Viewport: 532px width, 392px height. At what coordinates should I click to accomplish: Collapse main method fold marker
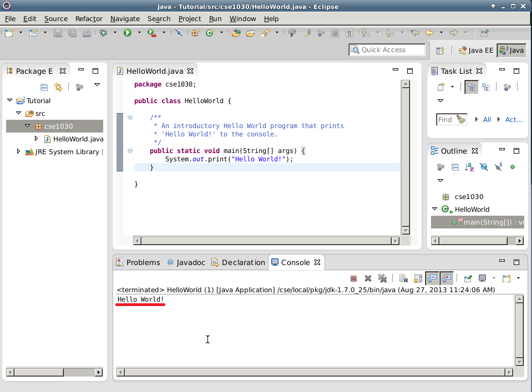click(130, 151)
